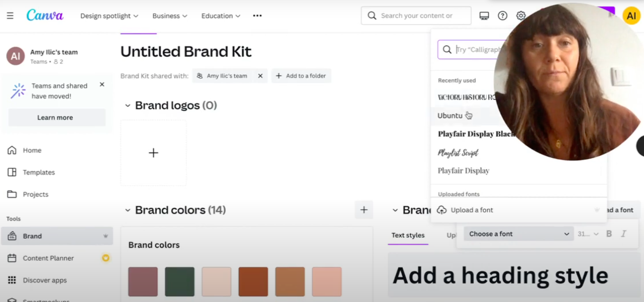Select the Playfair Display Black font
The image size is (644, 302).
pos(476,134)
